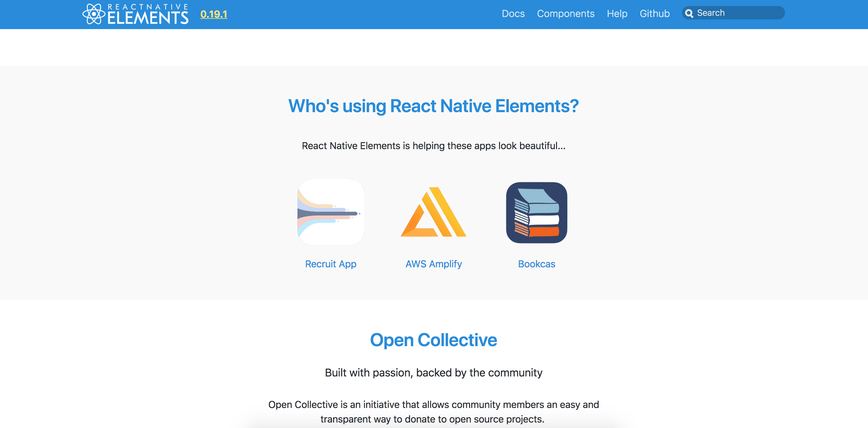Click the "Who's using React Native Elements?" heading
Image resolution: width=868 pixels, height=428 pixels.
[x=433, y=106]
